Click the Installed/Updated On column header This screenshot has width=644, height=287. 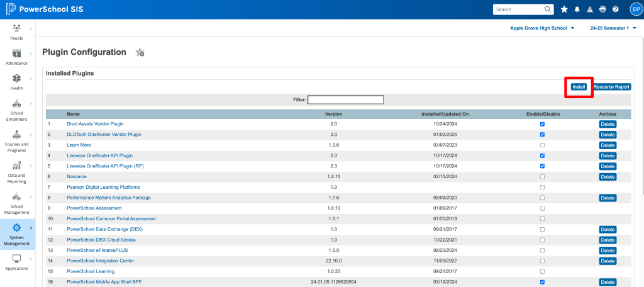(445, 114)
